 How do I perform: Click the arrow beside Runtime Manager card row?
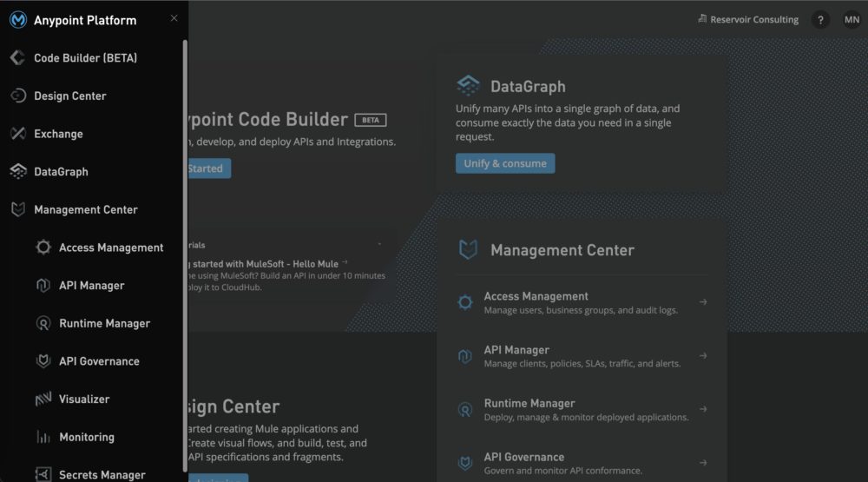point(703,409)
